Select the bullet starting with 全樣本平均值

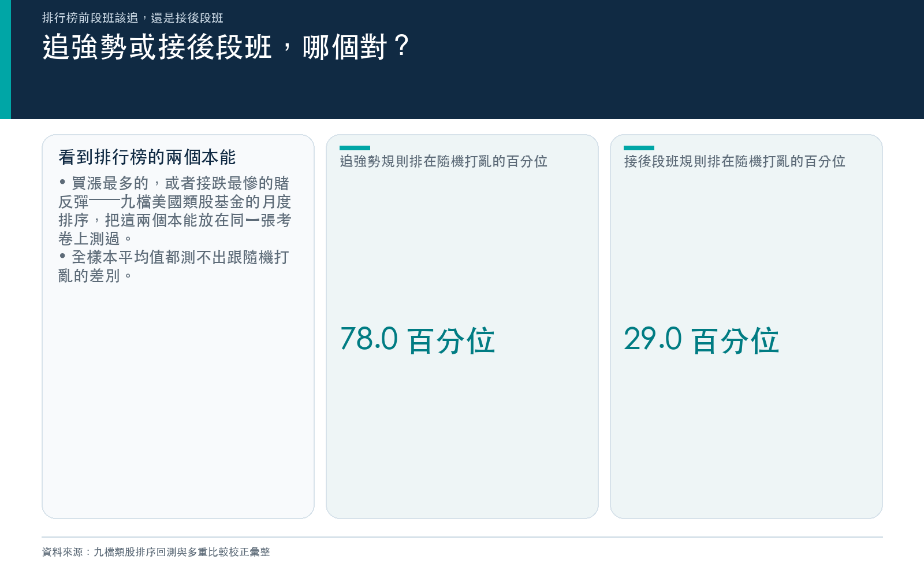click(x=174, y=266)
